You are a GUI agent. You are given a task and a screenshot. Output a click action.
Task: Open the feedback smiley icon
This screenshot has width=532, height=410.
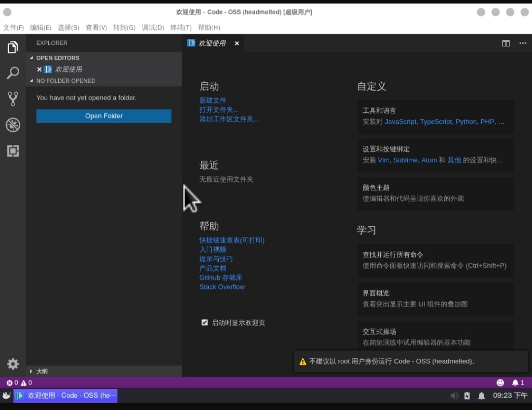[500, 383]
